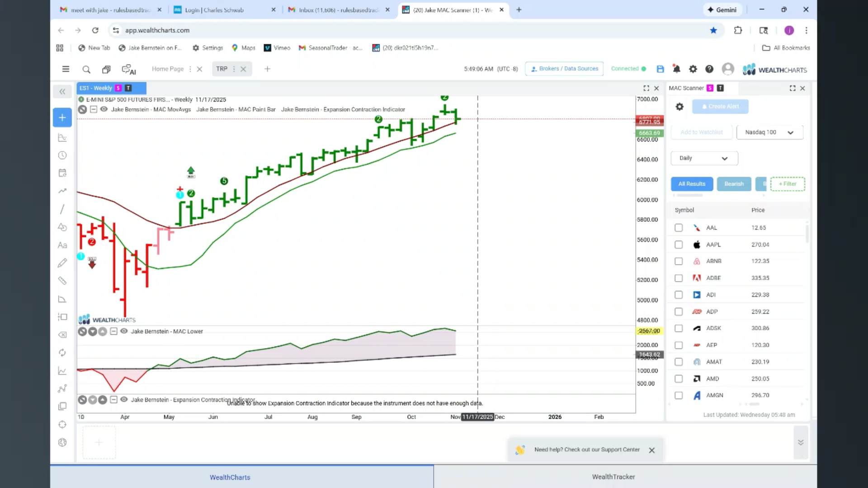
Task: Add a new workspace tab
Action: (267, 69)
